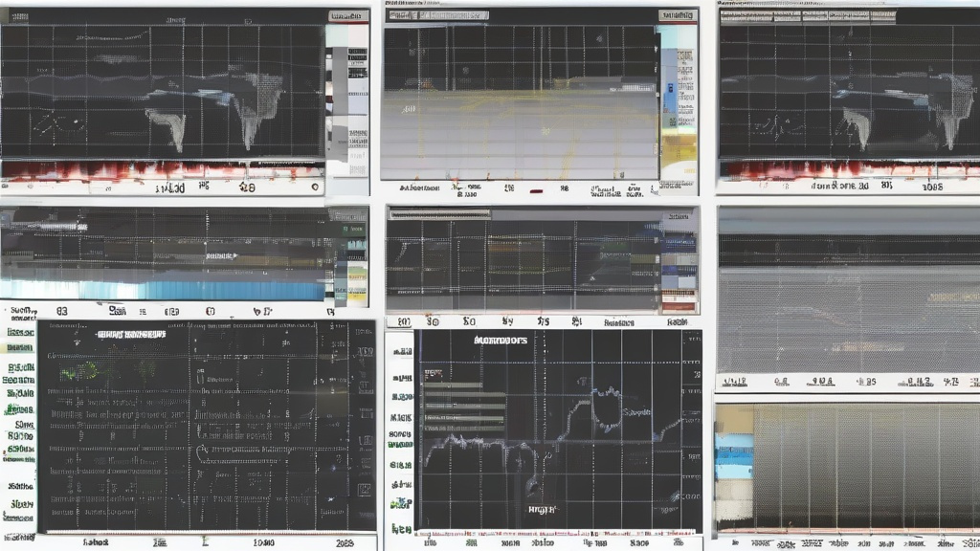Click the gray button atop the top-left chart

[346, 16]
